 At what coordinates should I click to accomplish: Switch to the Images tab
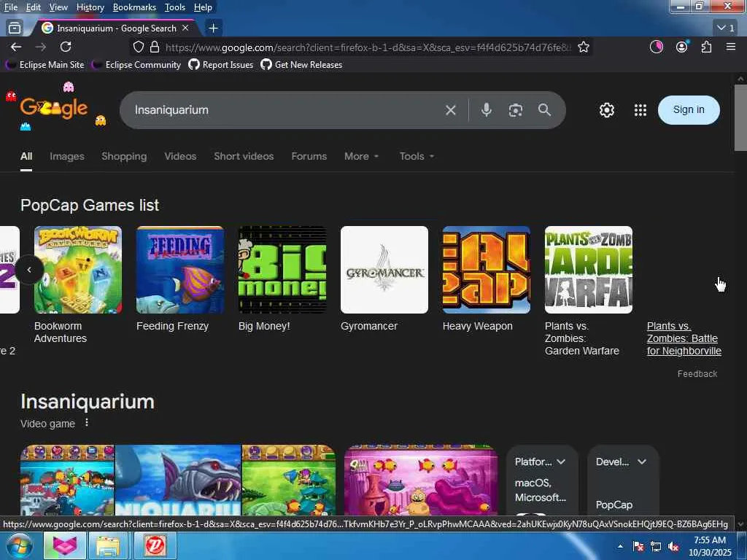(x=66, y=156)
